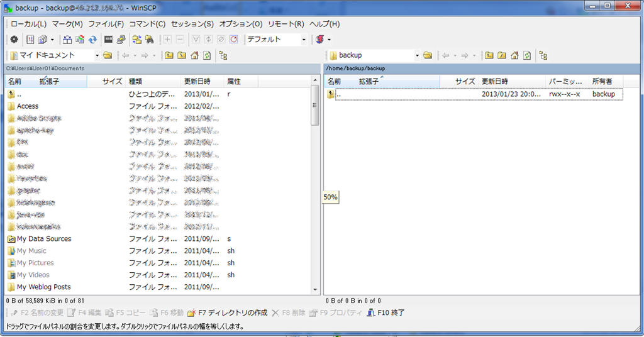Open local directory folder icon beside マイ ドキュメント

108,55
